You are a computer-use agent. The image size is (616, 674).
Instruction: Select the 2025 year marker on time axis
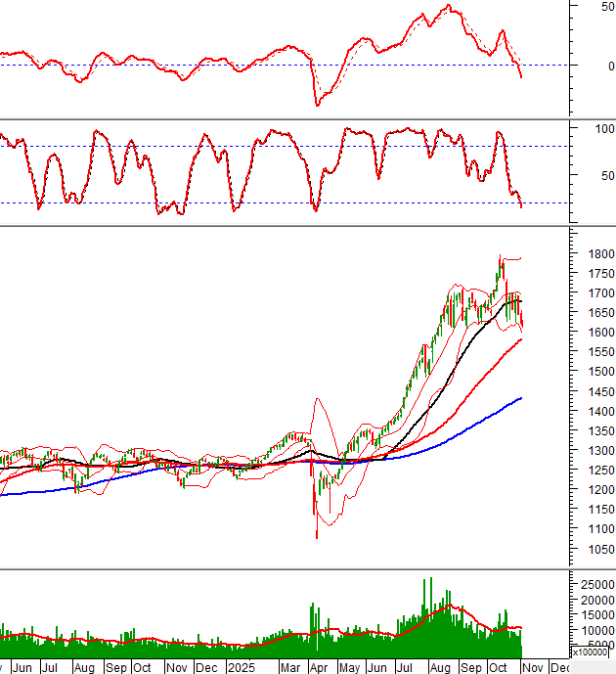point(241,667)
